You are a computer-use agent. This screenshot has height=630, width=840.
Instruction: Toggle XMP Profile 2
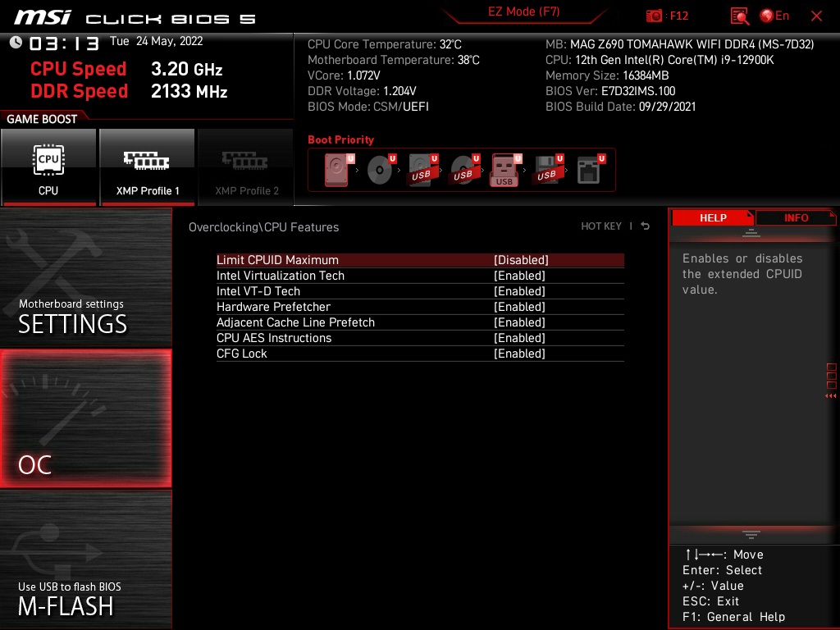(246, 167)
